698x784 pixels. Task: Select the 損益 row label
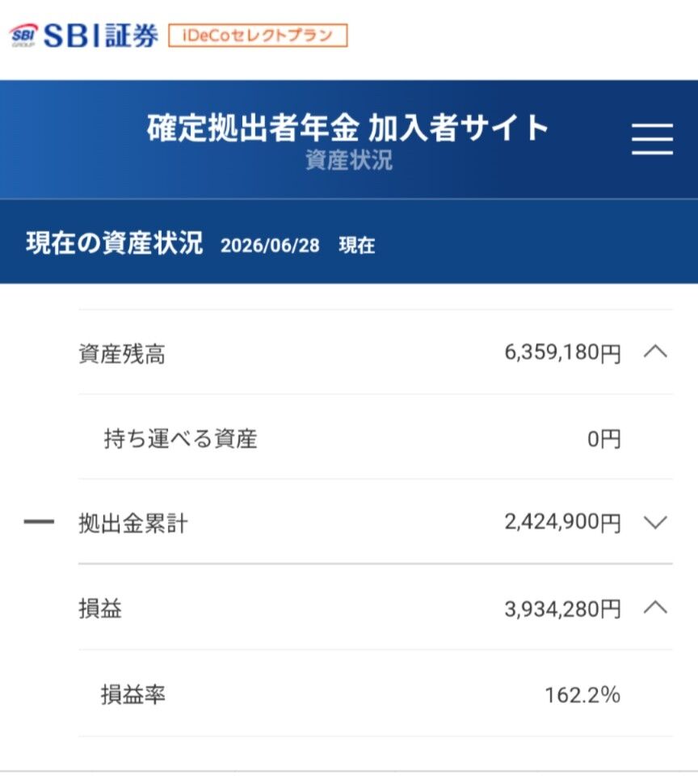100,609
